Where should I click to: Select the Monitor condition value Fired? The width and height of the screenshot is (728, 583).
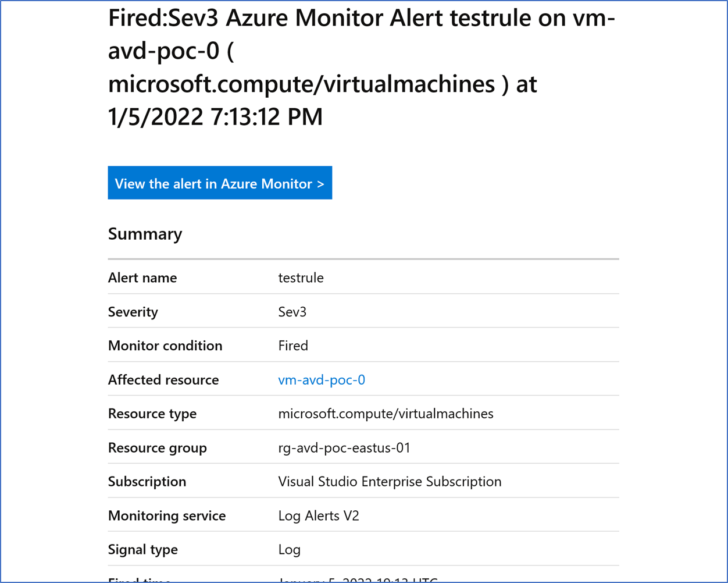293,346
